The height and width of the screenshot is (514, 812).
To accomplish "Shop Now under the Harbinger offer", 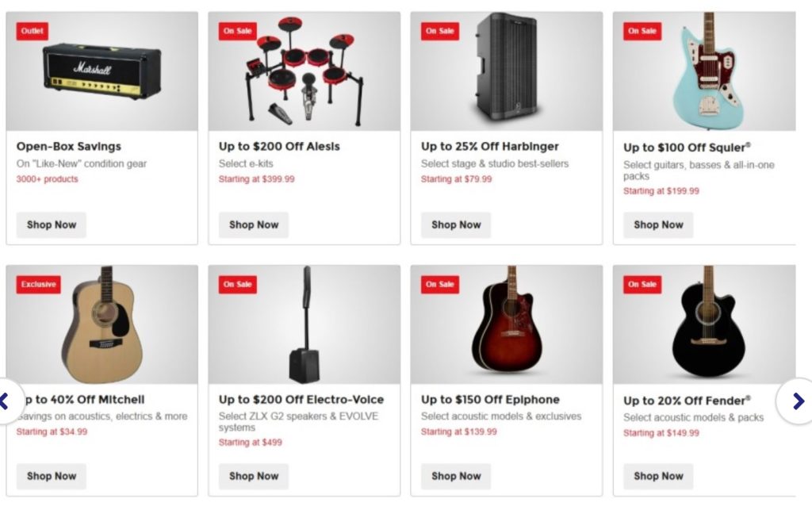I will tap(455, 224).
